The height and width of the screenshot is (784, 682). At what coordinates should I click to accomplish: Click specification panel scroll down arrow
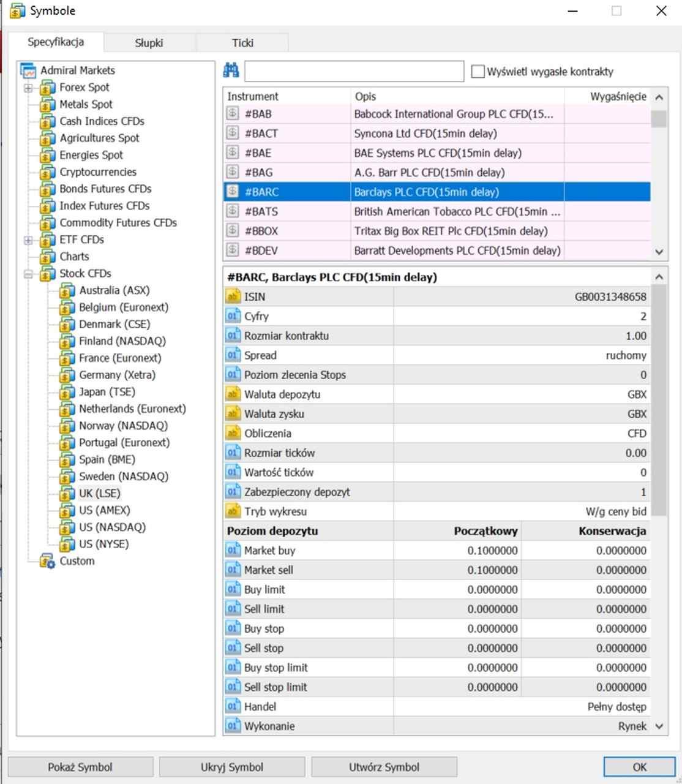click(659, 726)
